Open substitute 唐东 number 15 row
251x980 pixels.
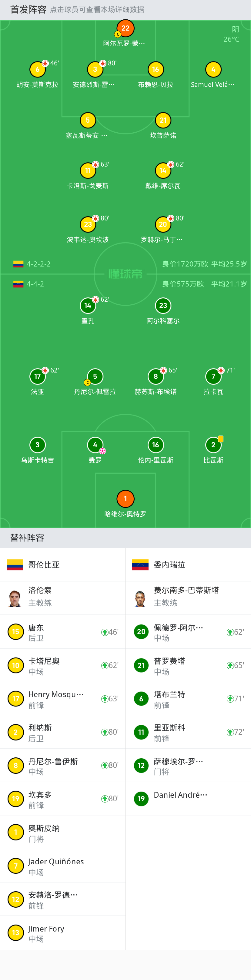[x=63, y=632]
